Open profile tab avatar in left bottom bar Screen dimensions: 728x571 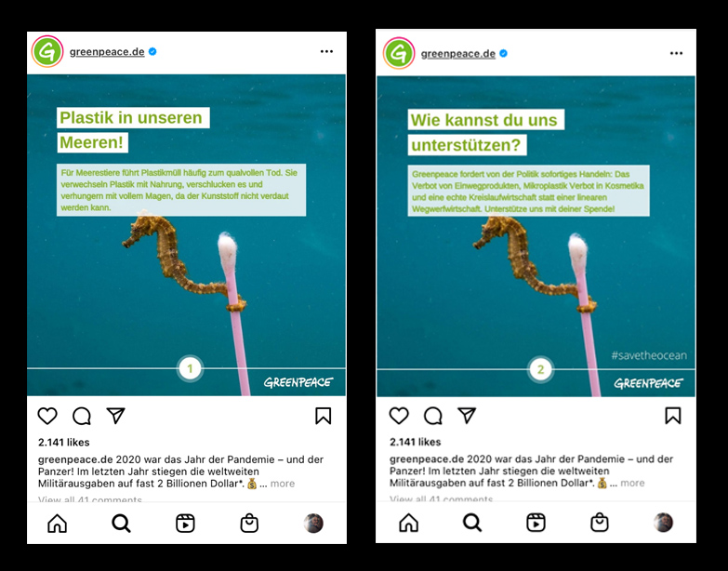[x=313, y=524]
